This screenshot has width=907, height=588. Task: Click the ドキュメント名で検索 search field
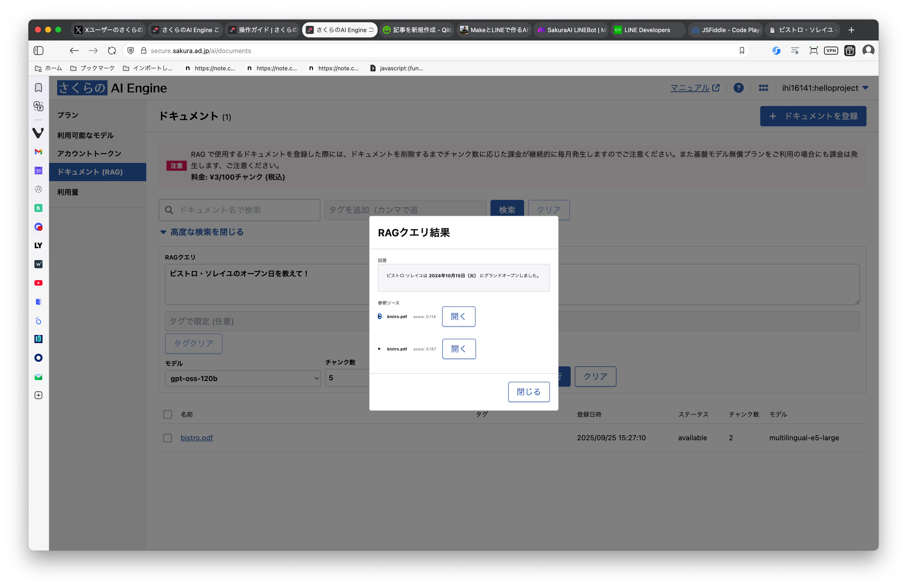pyautogui.click(x=239, y=209)
